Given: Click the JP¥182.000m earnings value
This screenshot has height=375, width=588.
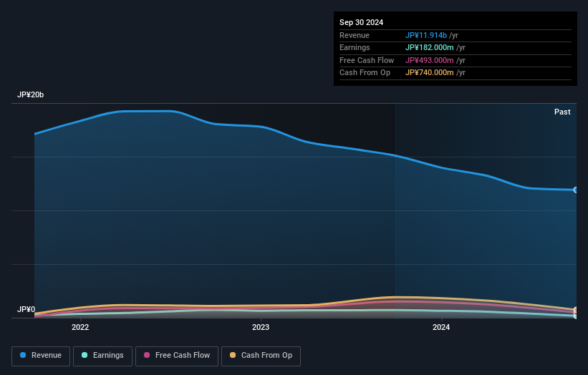Looking at the screenshot, I should point(430,47).
